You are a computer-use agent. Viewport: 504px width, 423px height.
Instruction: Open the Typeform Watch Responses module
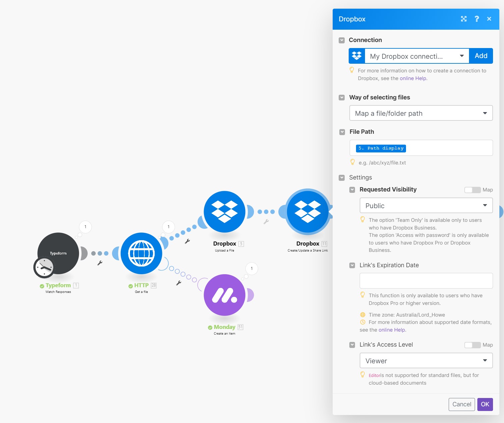(58, 253)
